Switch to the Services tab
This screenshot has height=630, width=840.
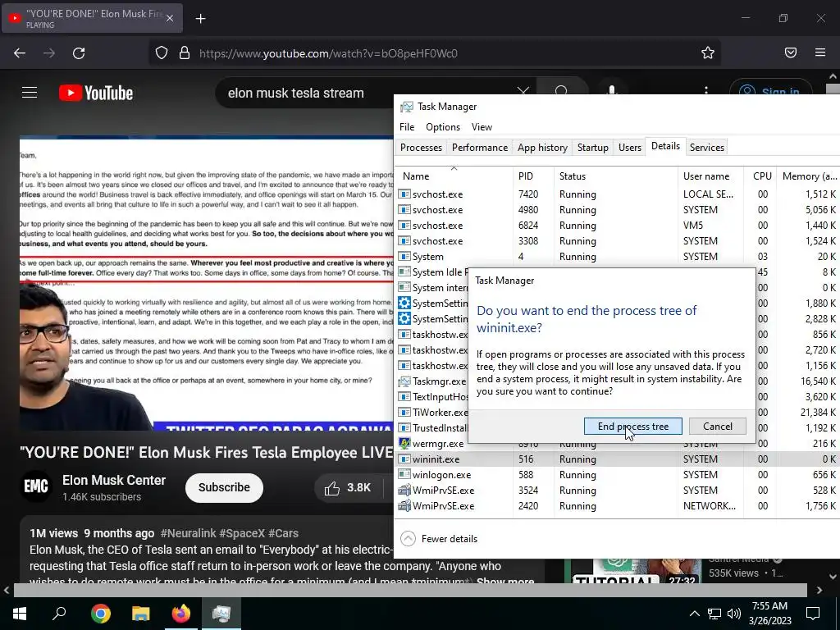point(706,148)
